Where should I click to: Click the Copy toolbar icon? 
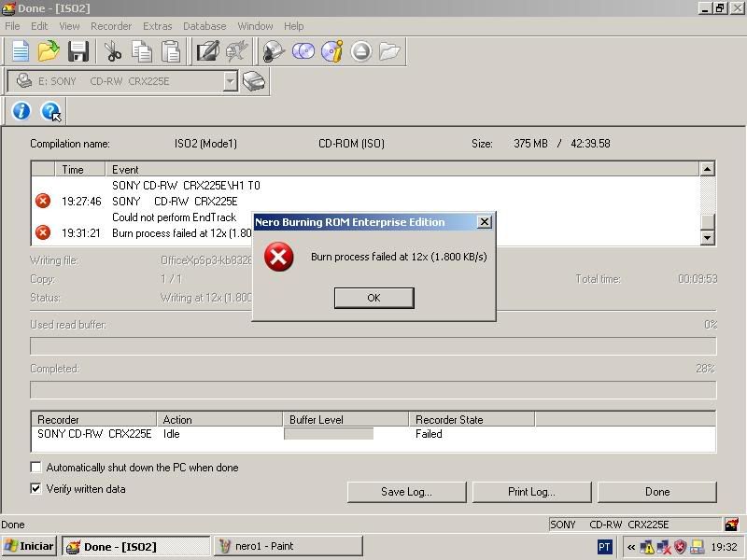coord(142,51)
